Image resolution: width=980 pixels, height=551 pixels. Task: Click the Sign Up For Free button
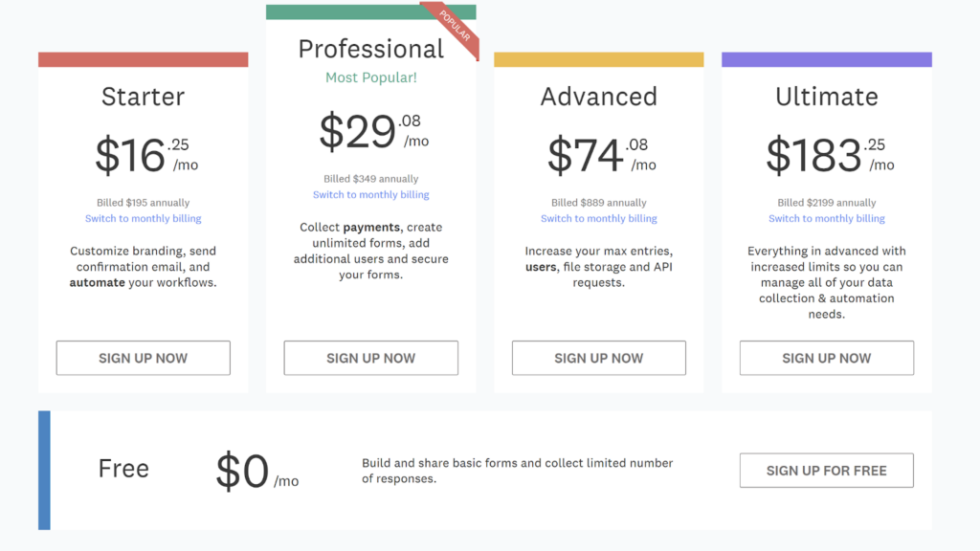[x=826, y=471]
